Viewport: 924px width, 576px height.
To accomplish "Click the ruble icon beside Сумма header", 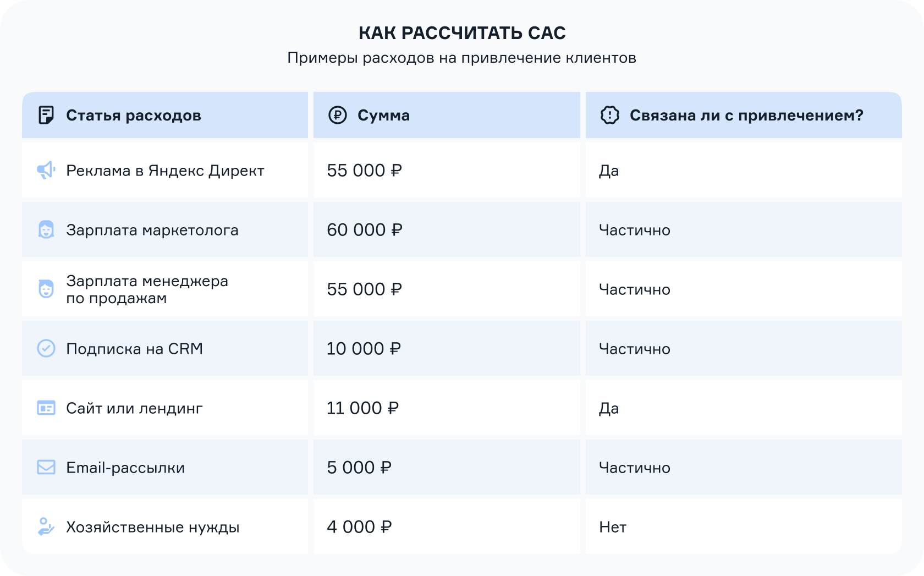I will click(x=338, y=115).
